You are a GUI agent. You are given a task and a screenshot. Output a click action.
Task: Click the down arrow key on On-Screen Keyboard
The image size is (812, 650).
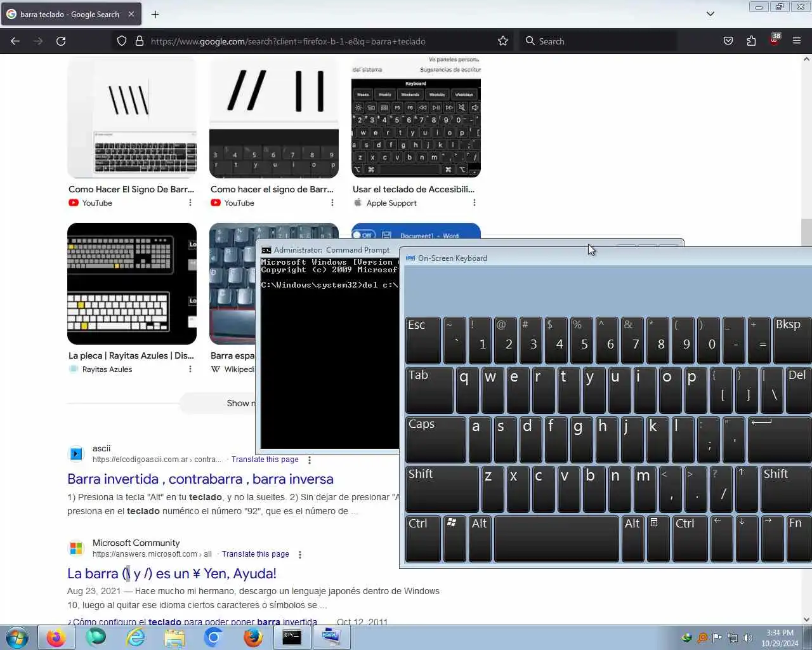(x=747, y=538)
